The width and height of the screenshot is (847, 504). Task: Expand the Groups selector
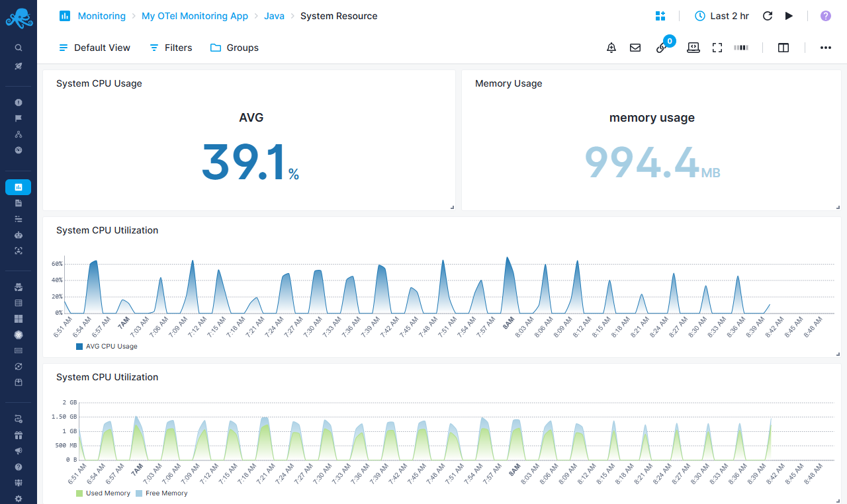(x=234, y=47)
